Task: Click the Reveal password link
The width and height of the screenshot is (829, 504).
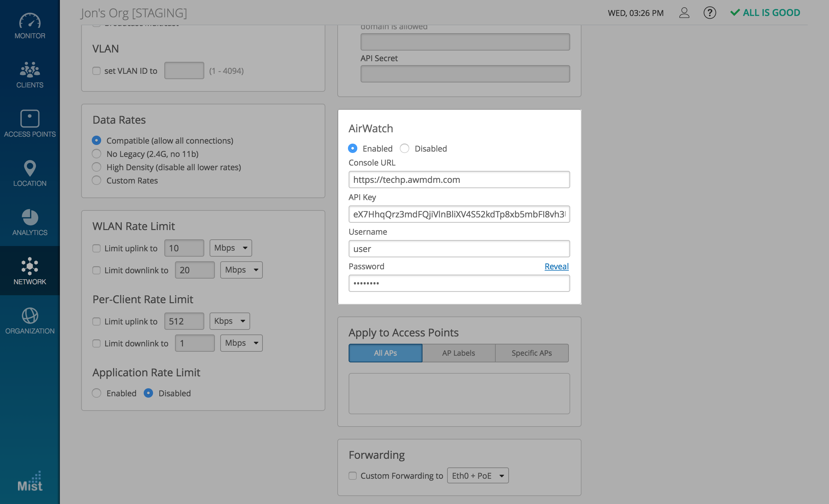Action: (557, 266)
